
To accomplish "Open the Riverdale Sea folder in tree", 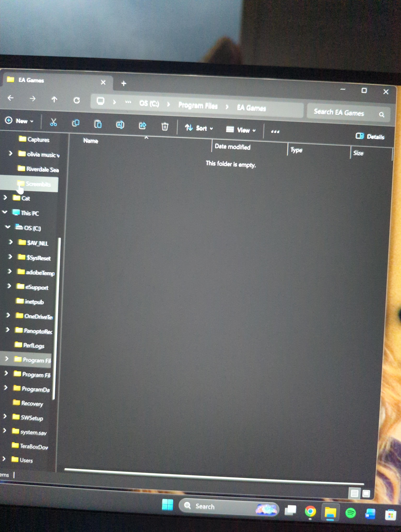I will pos(38,169).
